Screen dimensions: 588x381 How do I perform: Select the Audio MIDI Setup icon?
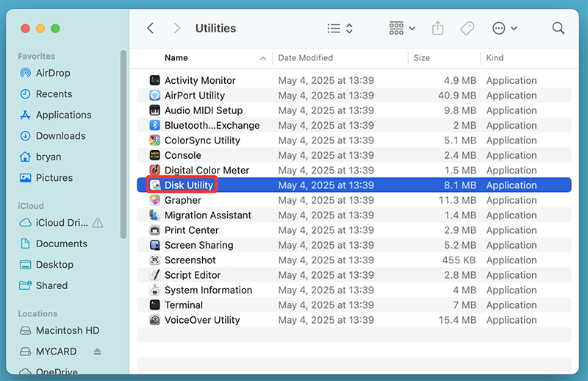(x=155, y=110)
